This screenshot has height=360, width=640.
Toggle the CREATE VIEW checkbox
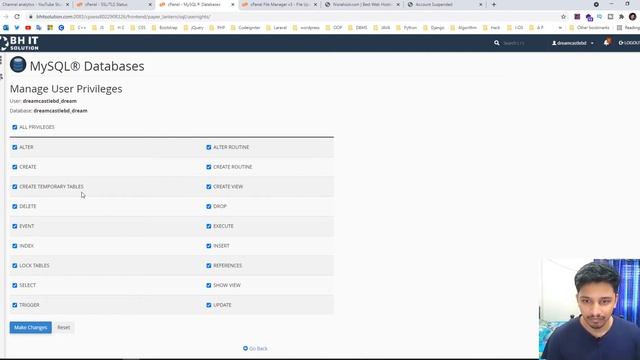[209, 187]
